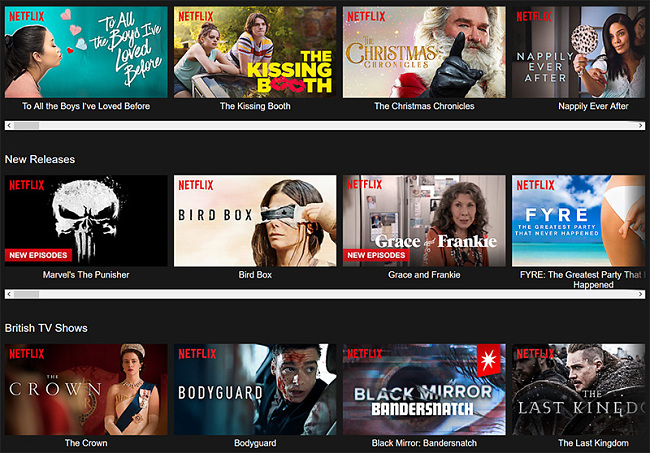Open Nappily Ever After poster
The height and width of the screenshot is (453, 650).
click(579, 52)
